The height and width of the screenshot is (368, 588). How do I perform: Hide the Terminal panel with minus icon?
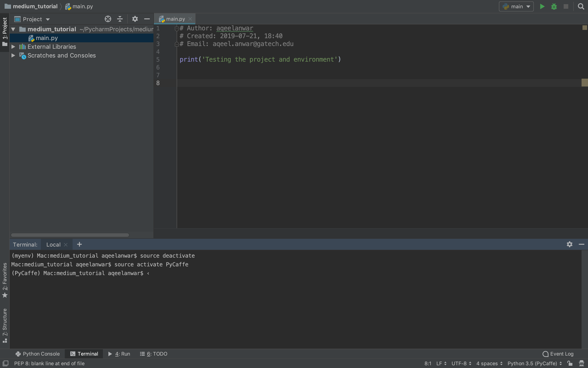point(581,244)
